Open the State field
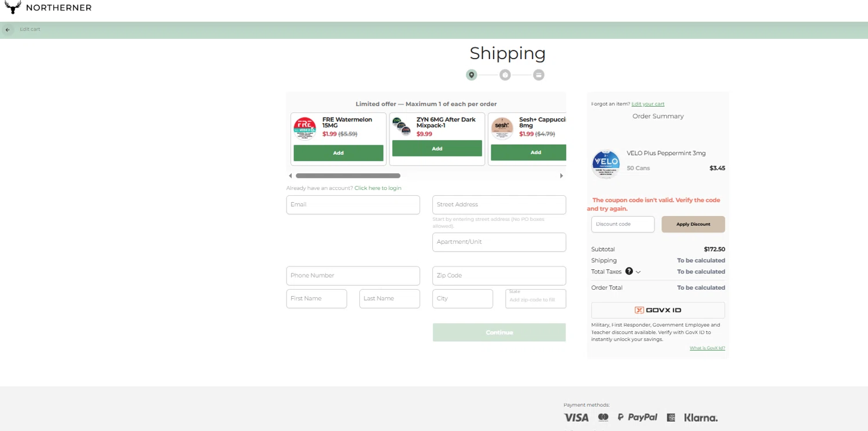Viewport: 868px width, 431px height. click(x=535, y=299)
